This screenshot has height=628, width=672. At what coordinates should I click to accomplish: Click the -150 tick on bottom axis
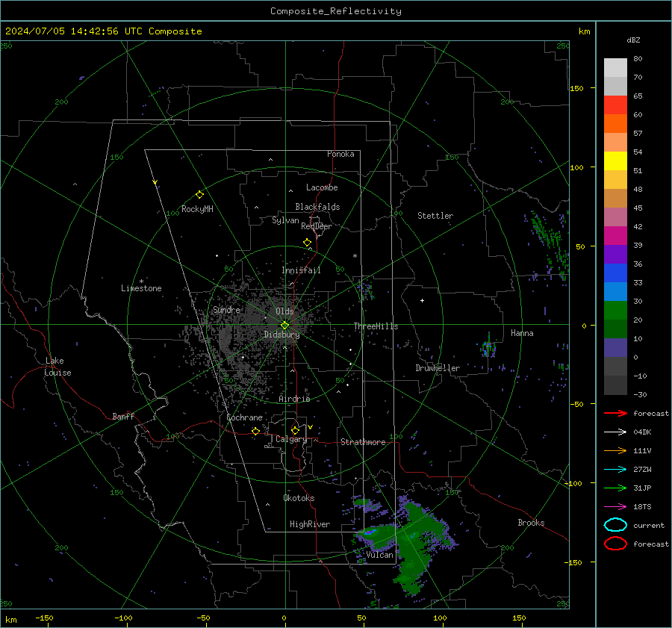tap(44, 618)
